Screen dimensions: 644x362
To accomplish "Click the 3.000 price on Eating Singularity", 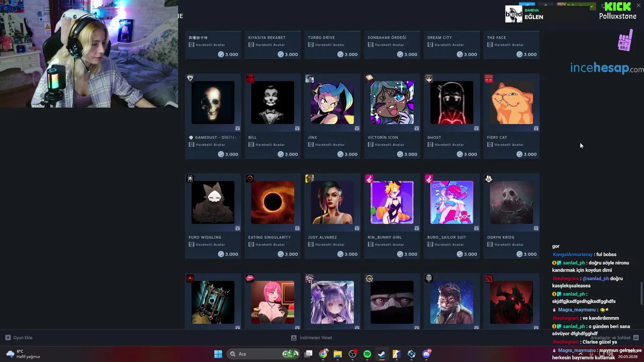I will pos(291,254).
